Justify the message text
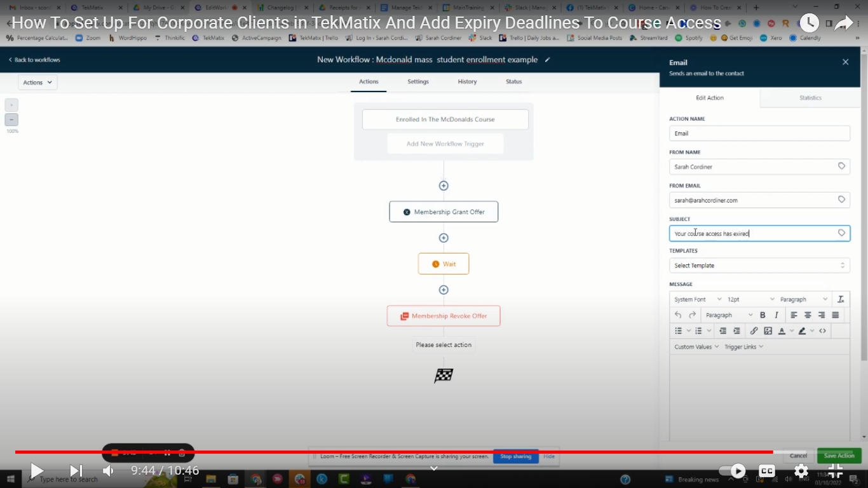868x488 pixels. pos(836,315)
